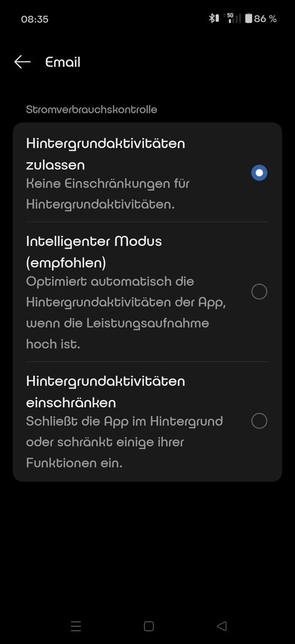Select the Intelligenter Modus radio button

coord(259,292)
